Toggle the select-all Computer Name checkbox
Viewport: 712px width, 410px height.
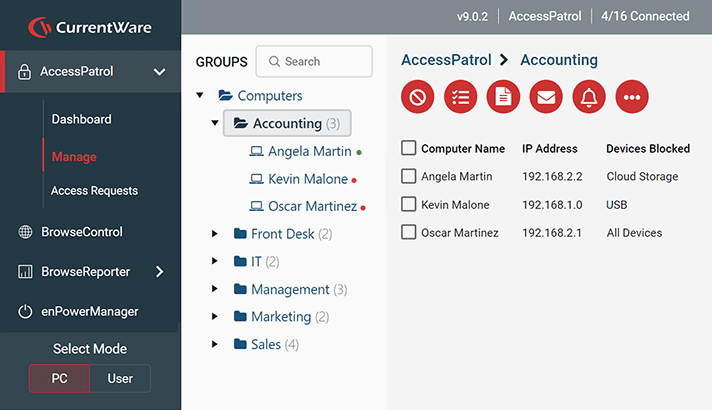(408, 149)
